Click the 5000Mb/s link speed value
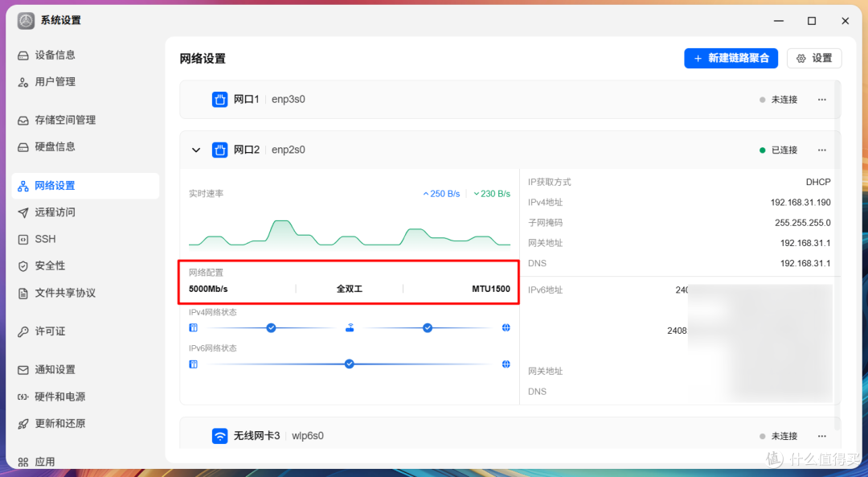This screenshot has width=868, height=477. [x=208, y=290]
